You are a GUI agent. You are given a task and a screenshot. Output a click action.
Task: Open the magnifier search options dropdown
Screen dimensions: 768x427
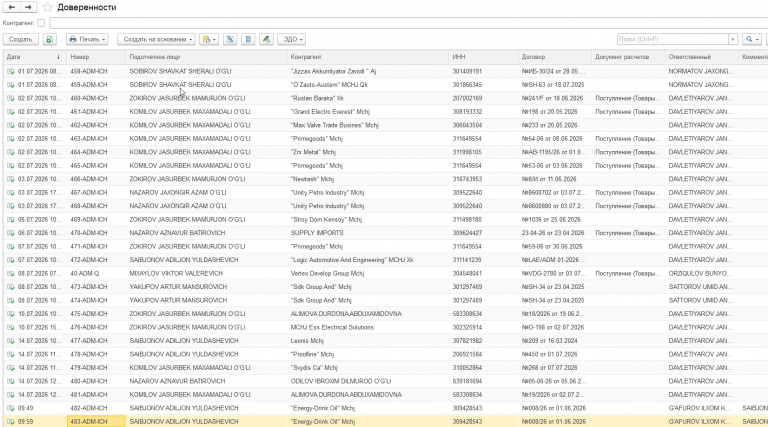pos(752,39)
